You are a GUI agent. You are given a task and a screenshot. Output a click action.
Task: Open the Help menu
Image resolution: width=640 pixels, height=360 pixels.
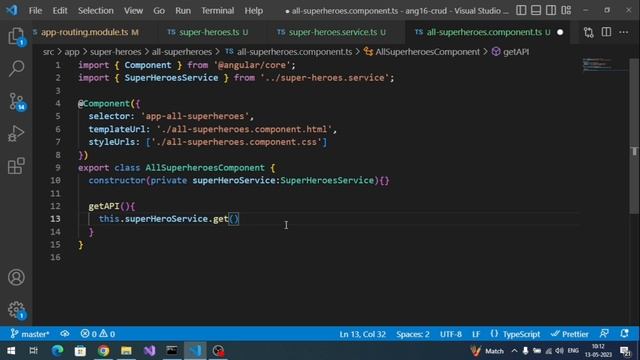[253, 11]
